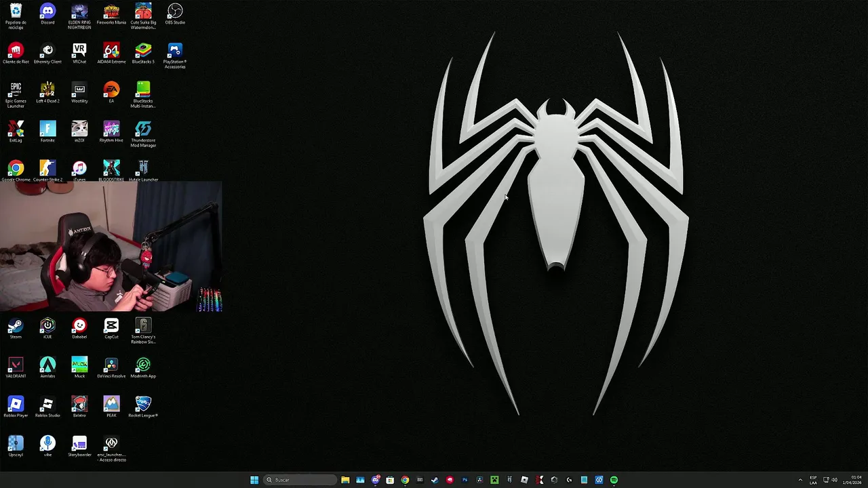The height and width of the screenshot is (488, 868).
Task: Select the Fireworks Mania shortcut
Action: (x=111, y=14)
